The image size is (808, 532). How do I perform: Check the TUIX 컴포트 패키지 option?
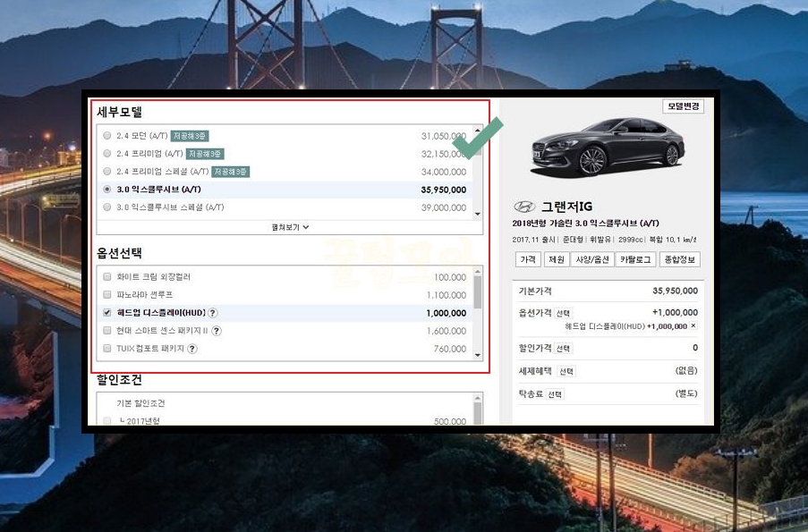(107, 348)
